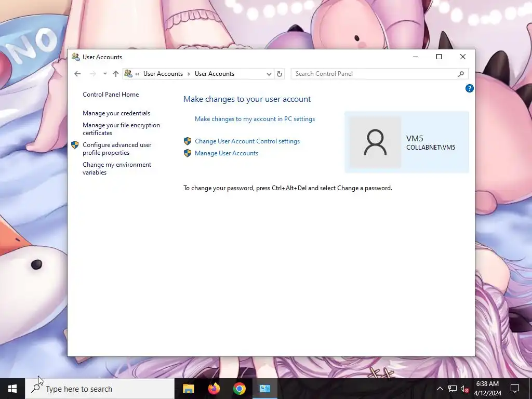The width and height of the screenshot is (532, 399).
Task: Open Configure advanced user profile properties
Action: (x=117, y=149)
